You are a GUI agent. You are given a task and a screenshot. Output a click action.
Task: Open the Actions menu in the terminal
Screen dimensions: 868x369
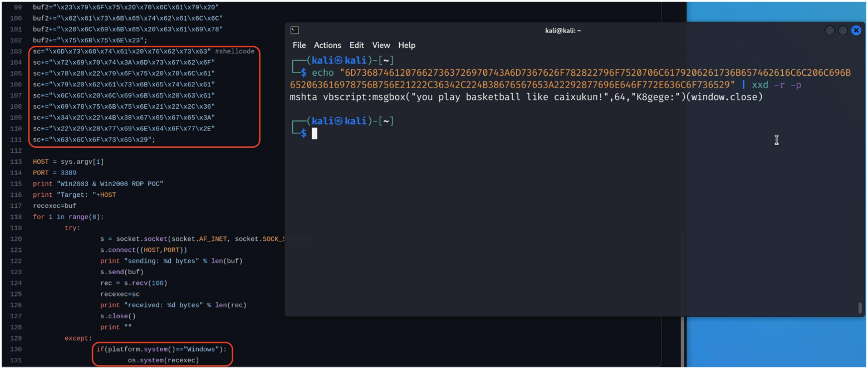327,45
